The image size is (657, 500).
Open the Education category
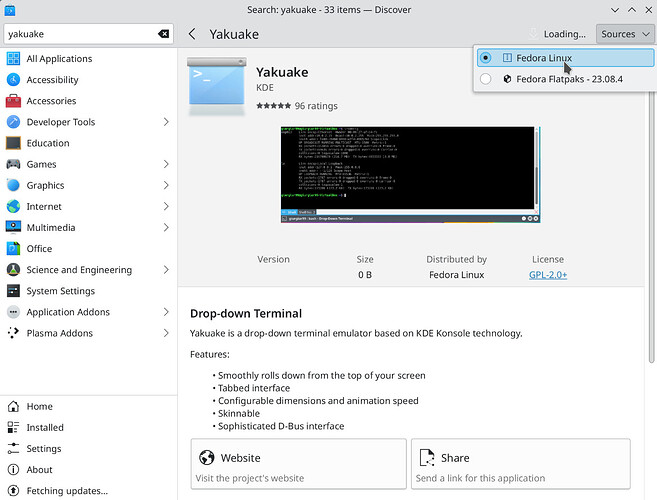point(88,143)
